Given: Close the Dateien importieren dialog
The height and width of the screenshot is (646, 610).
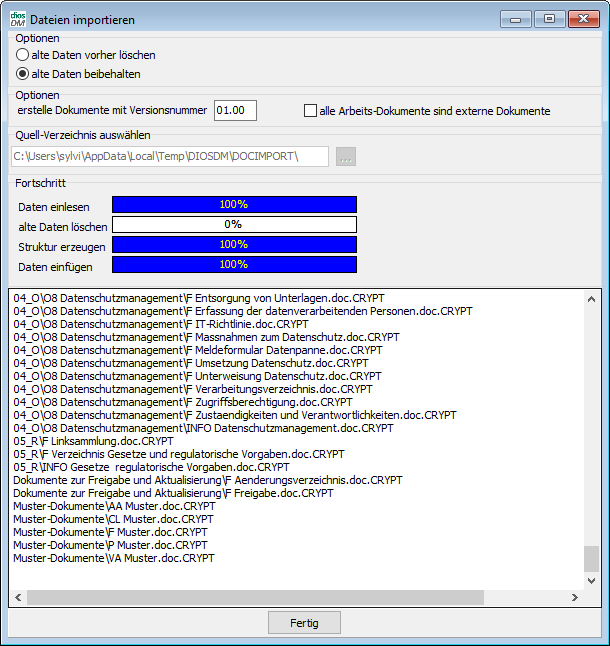Looking at the screenshot, I should tap(583, 19).
